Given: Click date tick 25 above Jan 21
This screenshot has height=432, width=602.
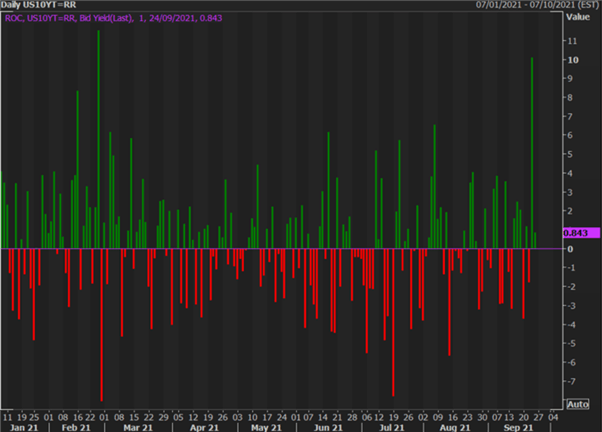Looking at the screenshot, I should click(x=34, y=417).
